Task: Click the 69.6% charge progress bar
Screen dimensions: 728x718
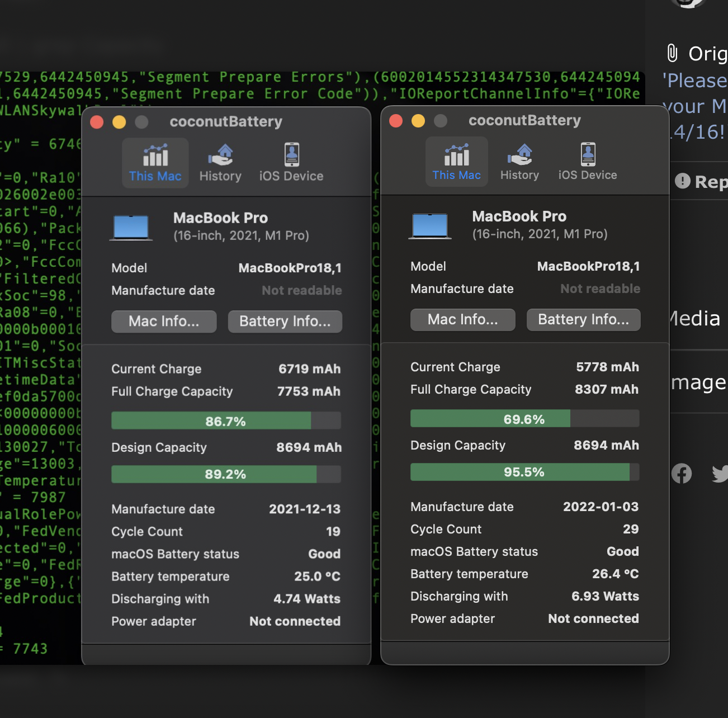Action: pyautogui.click(x=524, y=418)
